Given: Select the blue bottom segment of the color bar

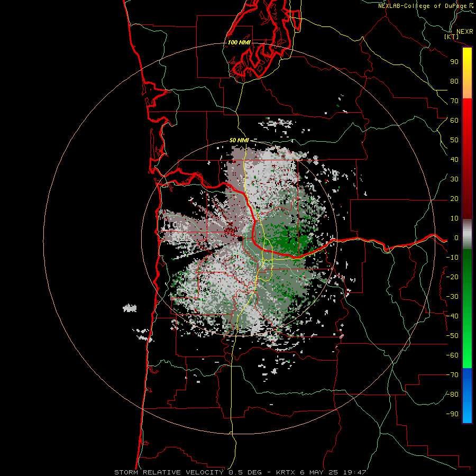Looking at the screenshot, I should 467,396.
